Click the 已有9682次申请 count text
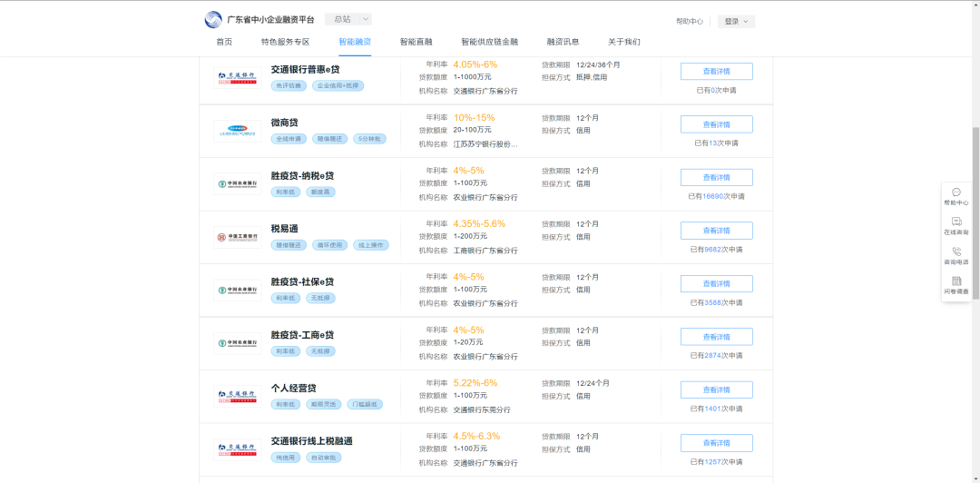Viewport: 980px width, 483px height. coord(716,250)
